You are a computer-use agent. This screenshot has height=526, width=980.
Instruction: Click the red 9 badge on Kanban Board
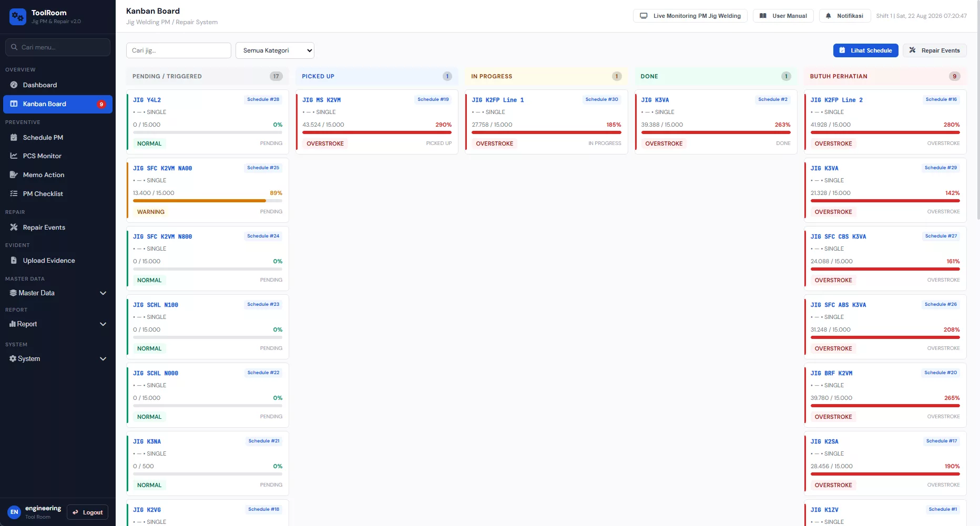pos(101,104)
